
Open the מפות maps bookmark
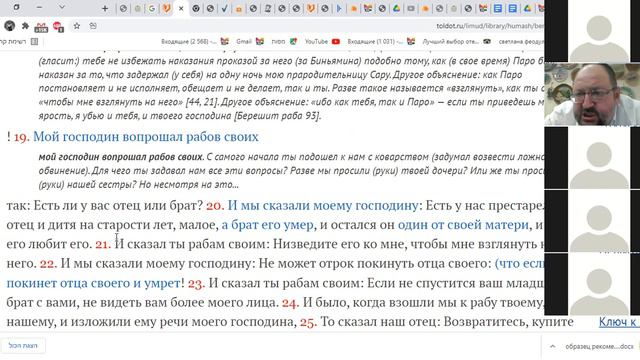click(284, 41)
